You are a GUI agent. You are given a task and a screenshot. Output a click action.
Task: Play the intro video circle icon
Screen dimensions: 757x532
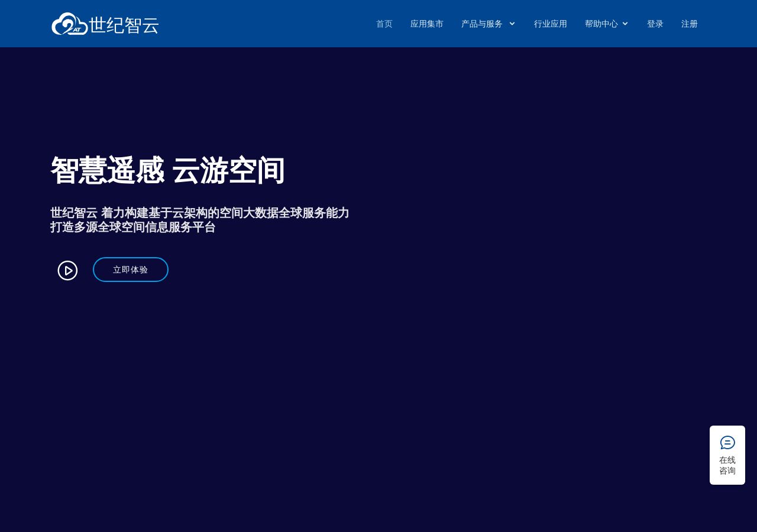[x=67, y=271]
